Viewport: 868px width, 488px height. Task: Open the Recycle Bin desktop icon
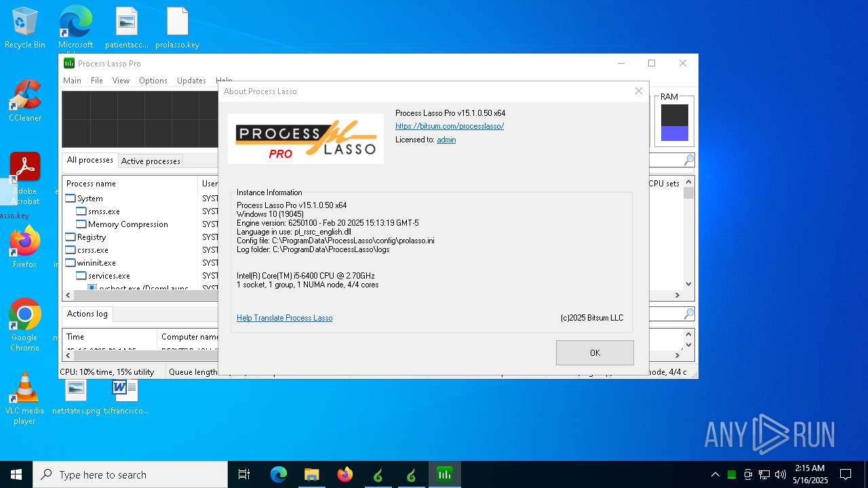pyautogui.click(x=25, y=28)
